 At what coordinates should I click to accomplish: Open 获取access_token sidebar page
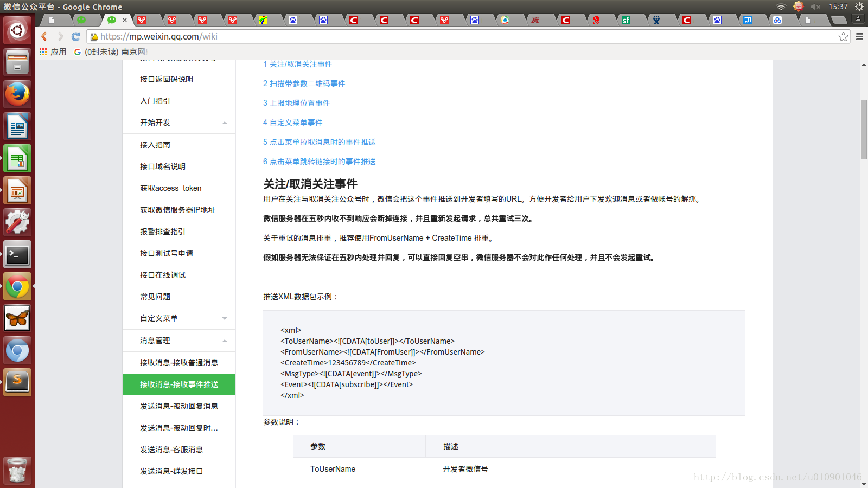click(x=171, y=188)
